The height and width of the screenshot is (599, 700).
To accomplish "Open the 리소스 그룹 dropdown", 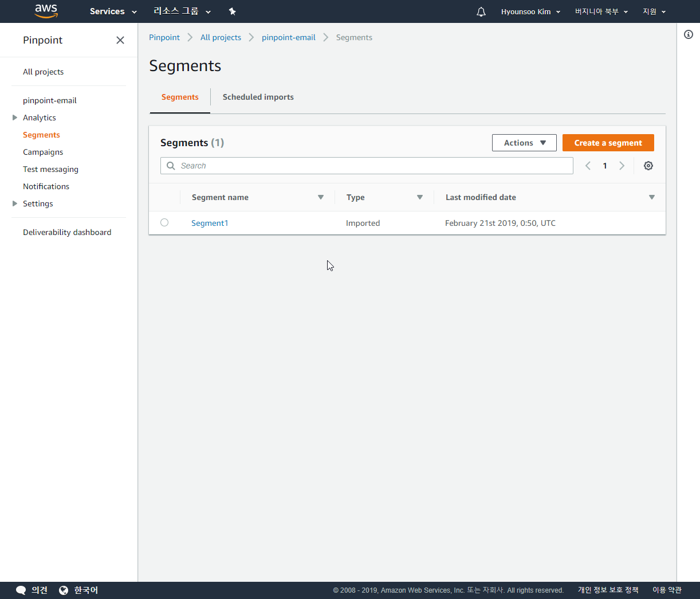I will click(x=182, y=11).
